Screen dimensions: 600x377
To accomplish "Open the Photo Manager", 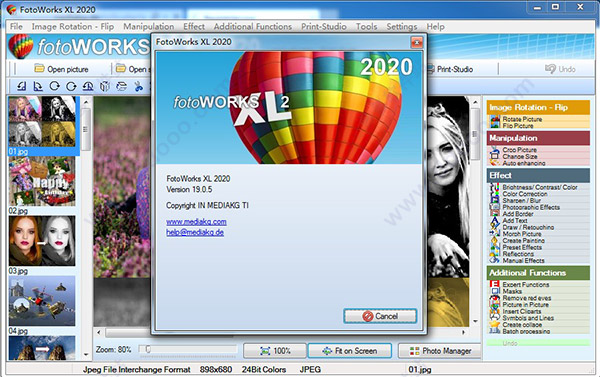I will 440,351.
